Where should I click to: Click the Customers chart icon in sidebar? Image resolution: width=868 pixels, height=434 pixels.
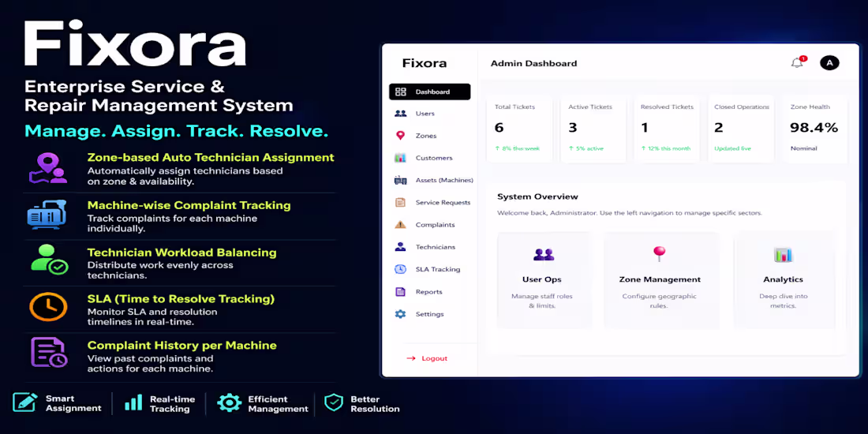[x=400, y=158]
